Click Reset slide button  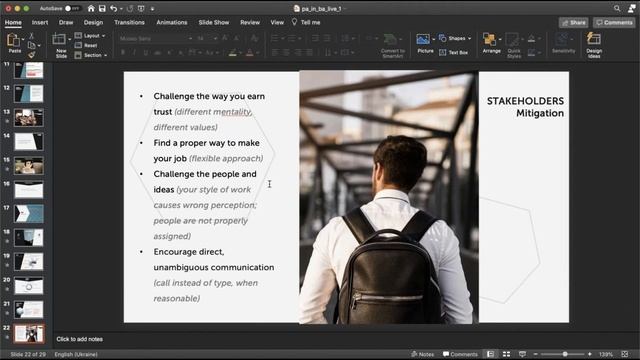86,45
